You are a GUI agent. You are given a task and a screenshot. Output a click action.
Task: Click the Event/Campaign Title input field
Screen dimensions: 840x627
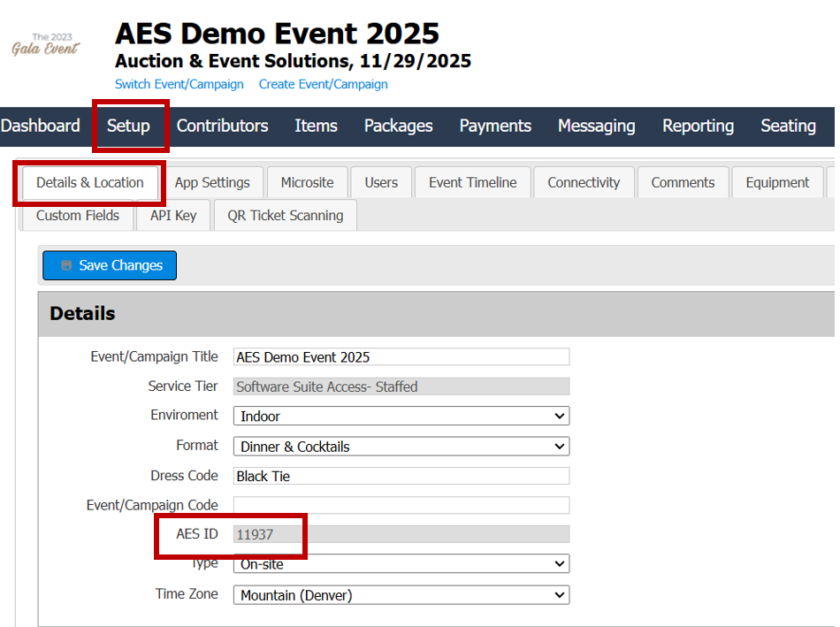(401, 357)
